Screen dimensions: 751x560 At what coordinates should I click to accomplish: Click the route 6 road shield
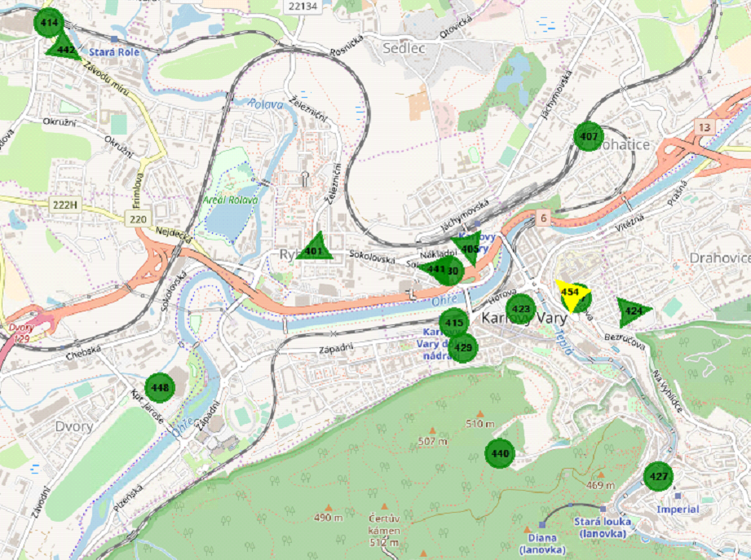tap(542, 218)
